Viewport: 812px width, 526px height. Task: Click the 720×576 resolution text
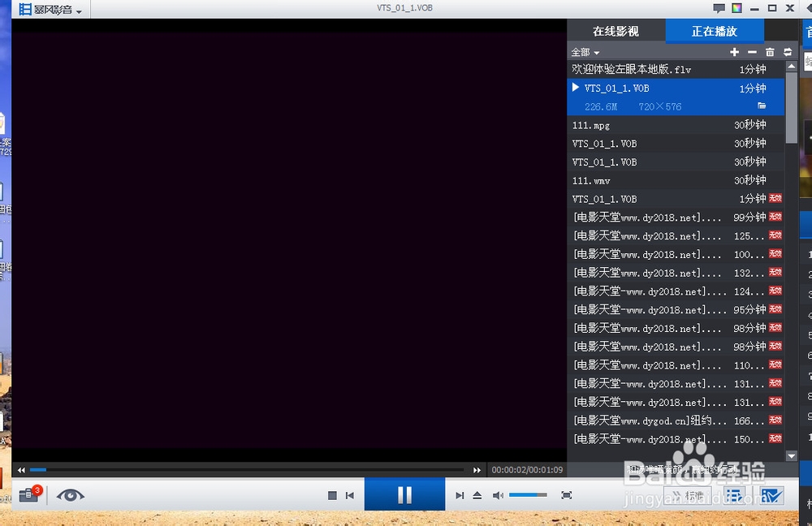pyautogui.click(x=659, y=106)
